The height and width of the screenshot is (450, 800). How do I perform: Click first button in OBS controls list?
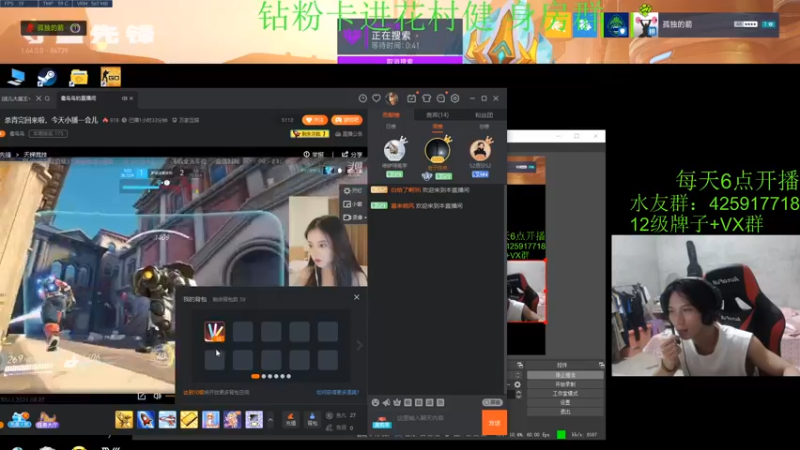[x=565, y=375]
